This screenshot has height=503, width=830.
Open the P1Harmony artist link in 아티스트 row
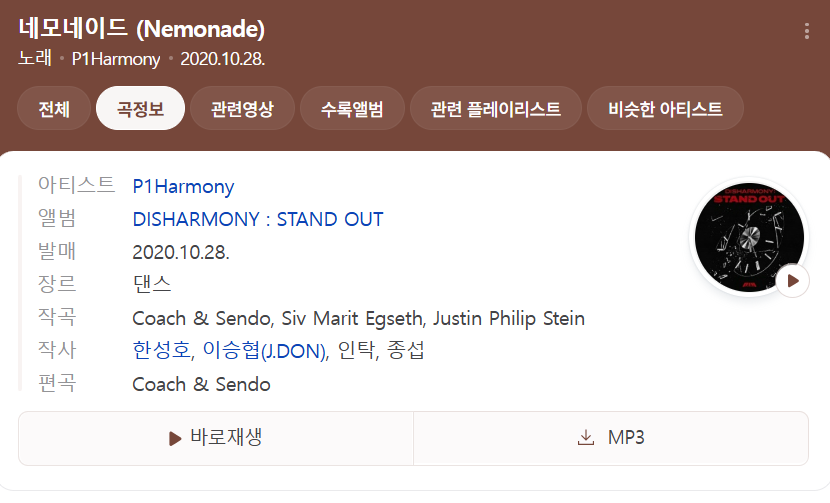point(183,186)
